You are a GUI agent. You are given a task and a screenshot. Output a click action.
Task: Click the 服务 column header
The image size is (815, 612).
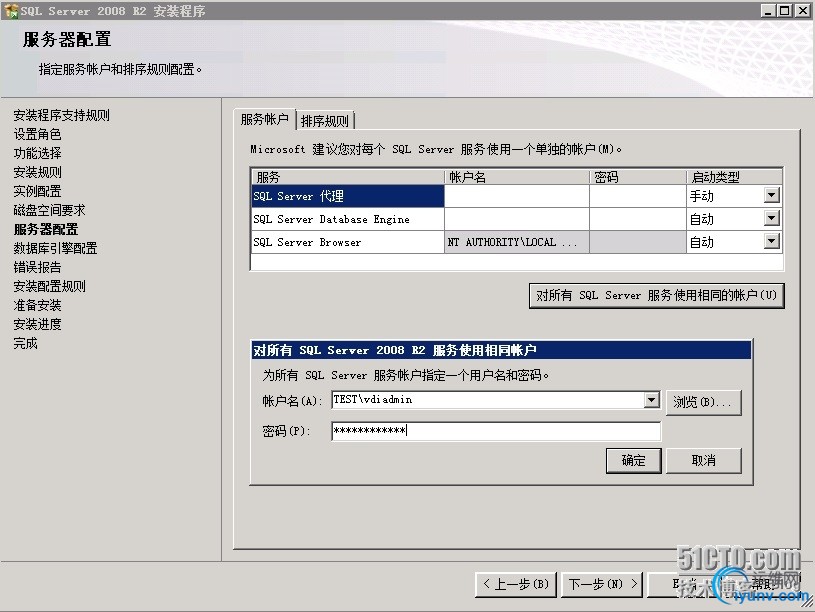pos(347,177)
